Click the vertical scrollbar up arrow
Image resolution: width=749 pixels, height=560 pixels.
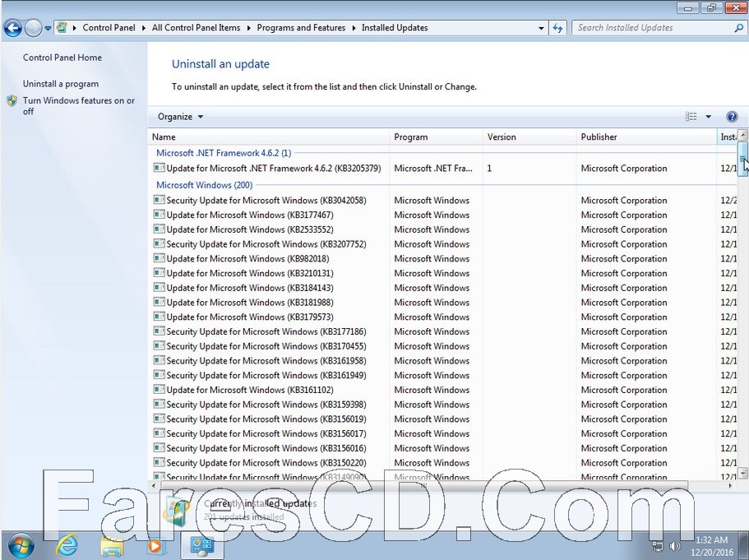pyautogui.click(x=742, y=135)
